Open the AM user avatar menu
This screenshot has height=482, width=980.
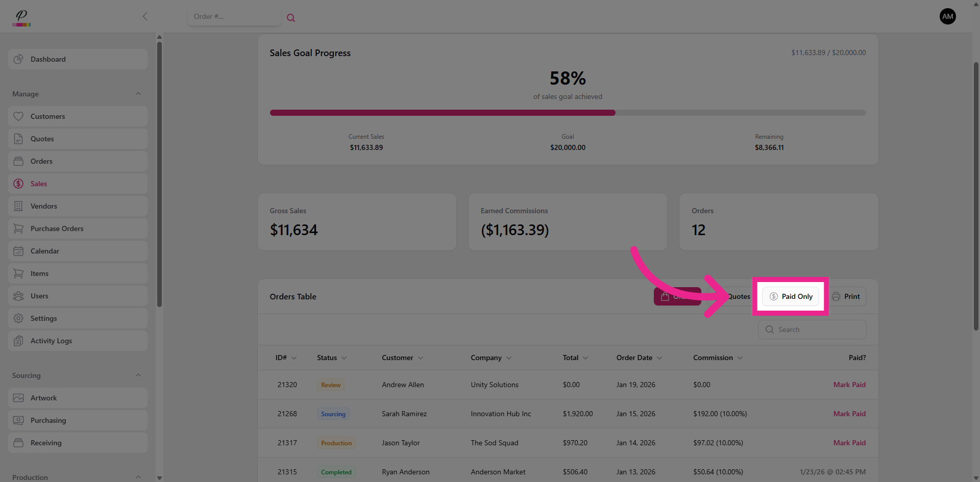tap(947, 16)
